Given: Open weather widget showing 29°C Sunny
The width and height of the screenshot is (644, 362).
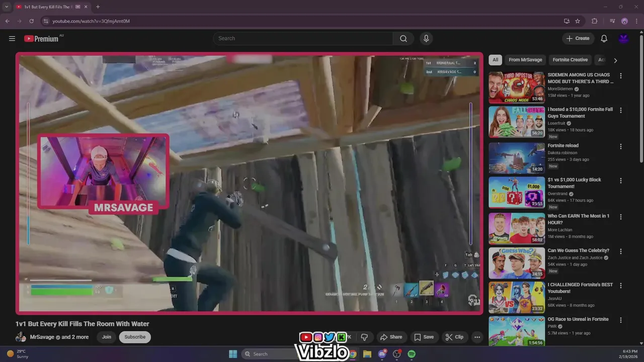Looking at the screenshot, I should click(x=18, y=354).
